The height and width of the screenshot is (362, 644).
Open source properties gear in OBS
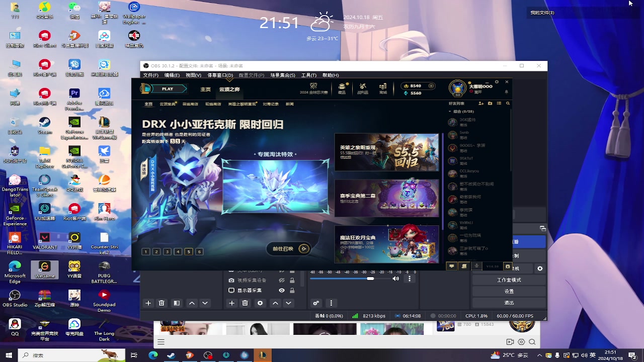260,303
